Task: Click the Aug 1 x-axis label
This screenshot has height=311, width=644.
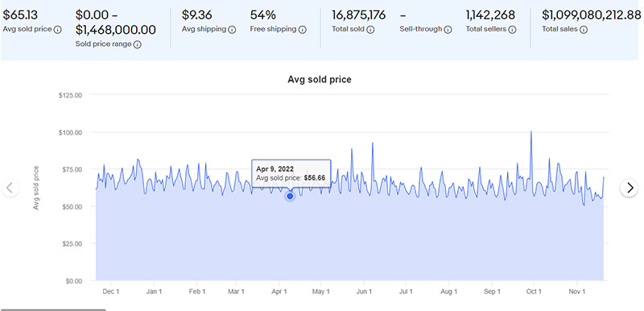Action: pos(449,292)
